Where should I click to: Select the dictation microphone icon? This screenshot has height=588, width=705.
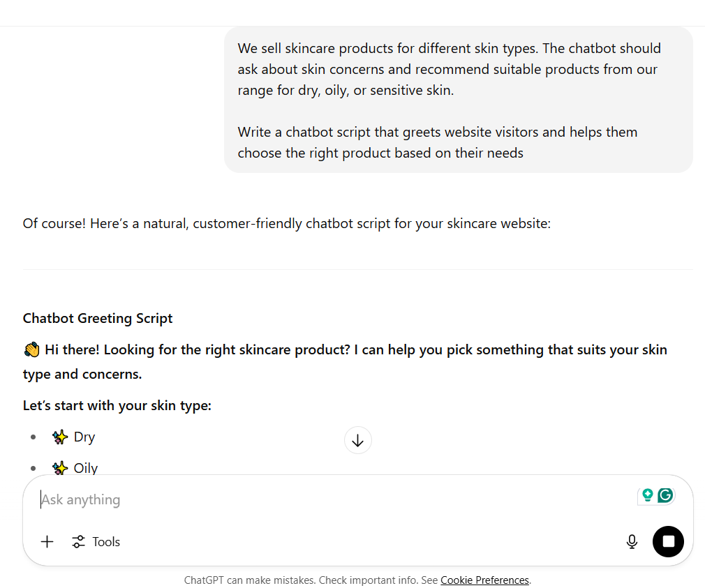pos(632,541)
